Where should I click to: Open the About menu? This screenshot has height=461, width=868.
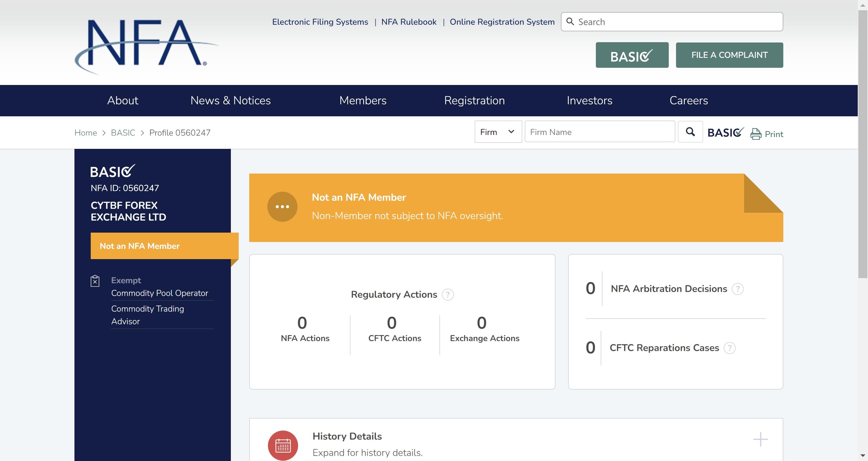123,100
